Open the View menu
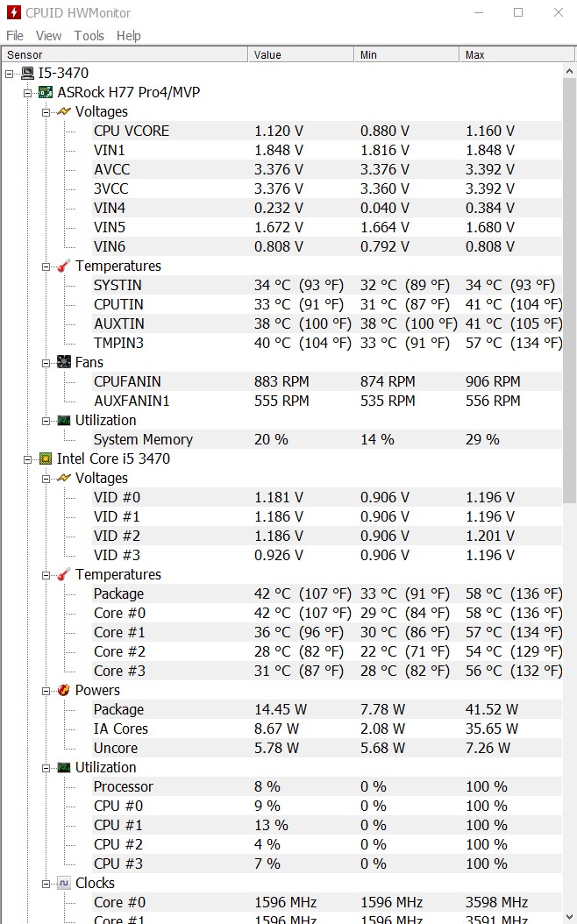 pos(48,36)
